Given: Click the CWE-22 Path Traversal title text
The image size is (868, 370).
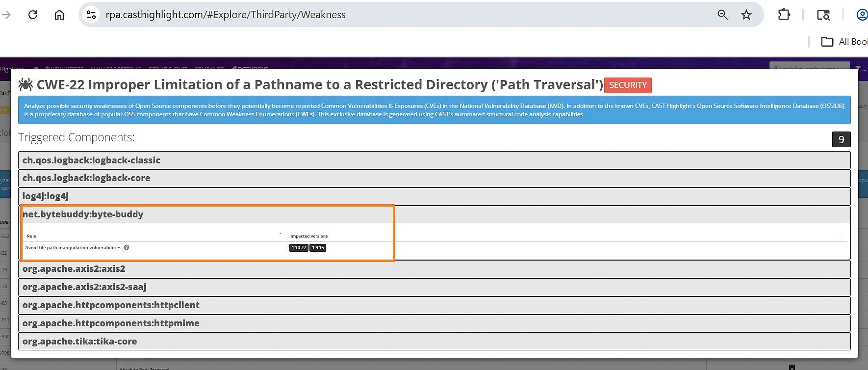Looking at the screenshot, I should click(x=320, y=85).
